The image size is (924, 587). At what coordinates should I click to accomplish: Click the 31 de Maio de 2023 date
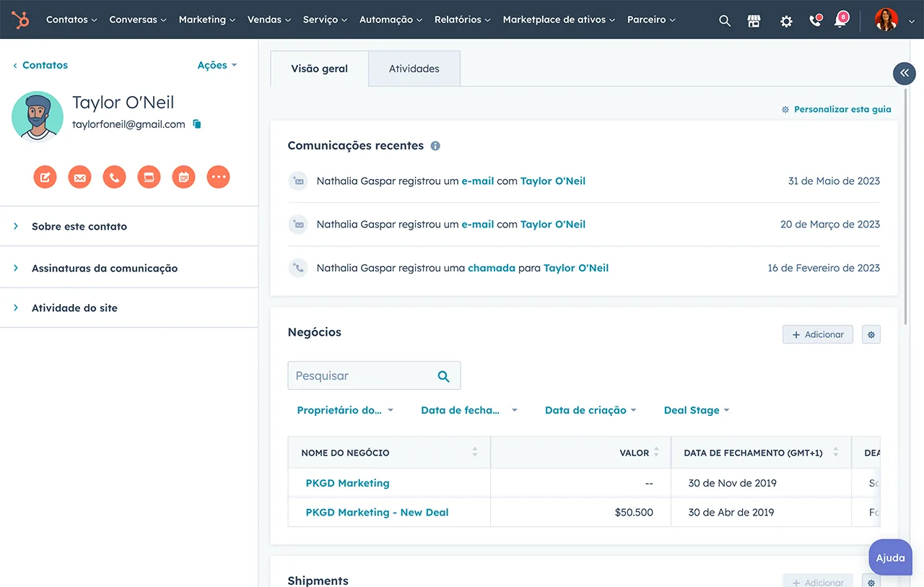[834, 181]
